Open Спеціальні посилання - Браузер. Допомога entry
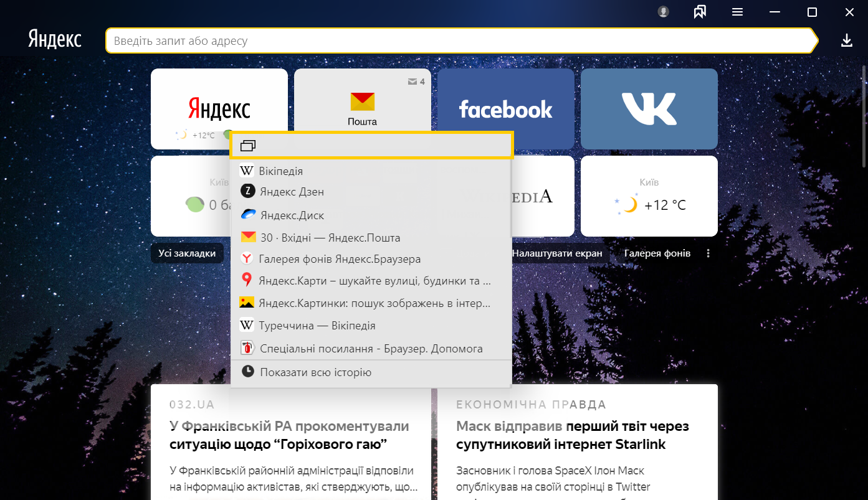Screen dimensions: 868x500 coord(371,349)
